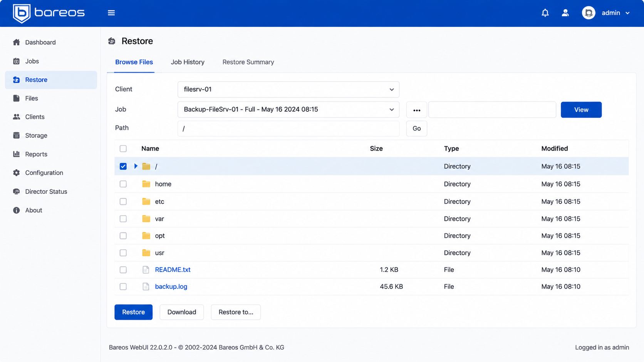The width and height of the screenshot is (644, 362).
Task: Click the Type column header
Action: 451,148
